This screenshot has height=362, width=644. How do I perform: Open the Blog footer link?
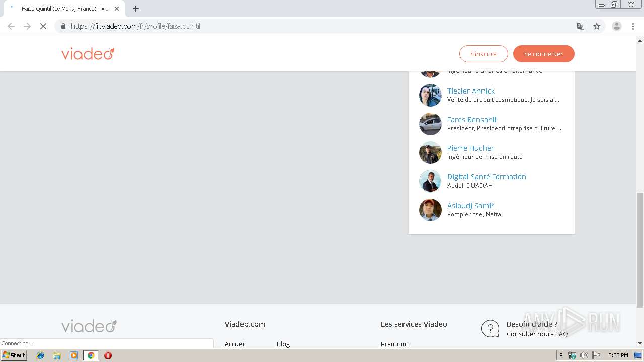tap(283, 344)
